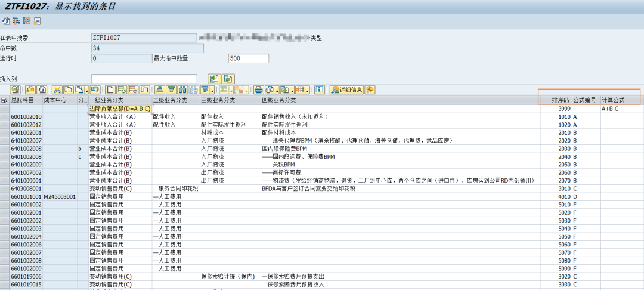Click the 二级业务分类 column header
The image size is (644, 290).
pos(176,100)
